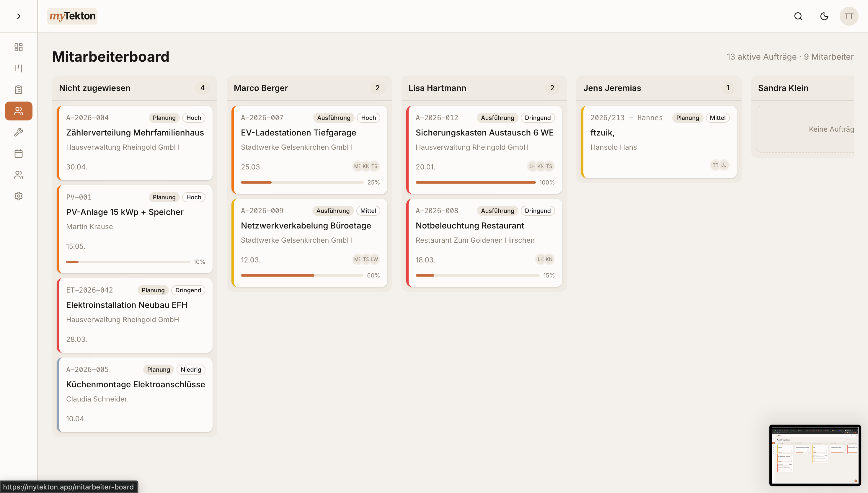This screenshot has width=868, height=493.
Task: Open the dashboard grid icon in sidebar
Action: (19, 47)
